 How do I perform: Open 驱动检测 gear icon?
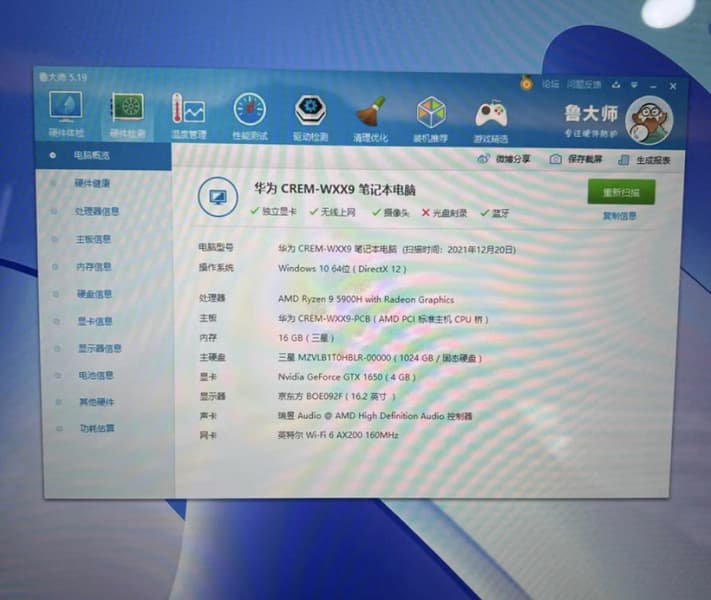(310, 112)
